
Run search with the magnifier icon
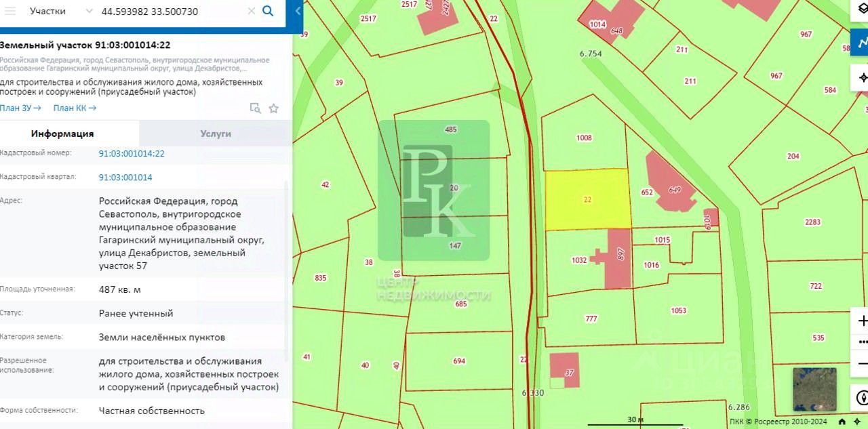(268, 11)
